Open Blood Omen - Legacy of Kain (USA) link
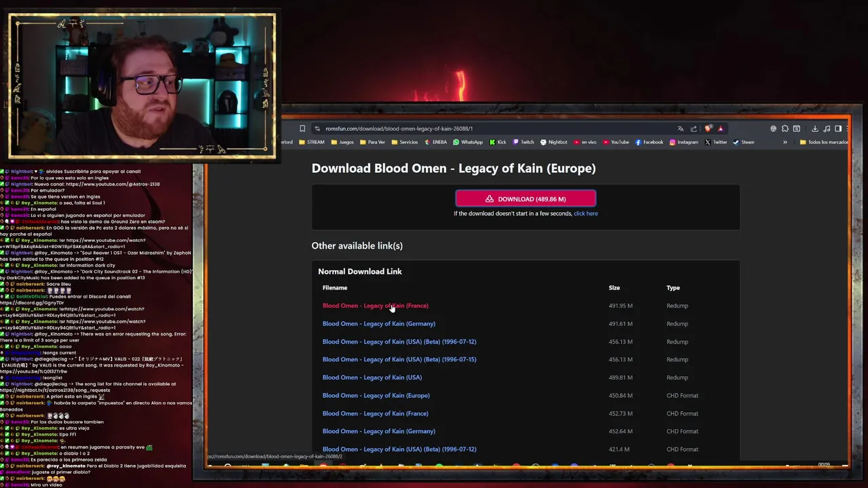Screen dimensions: 868x488 [x=372, y=378]
